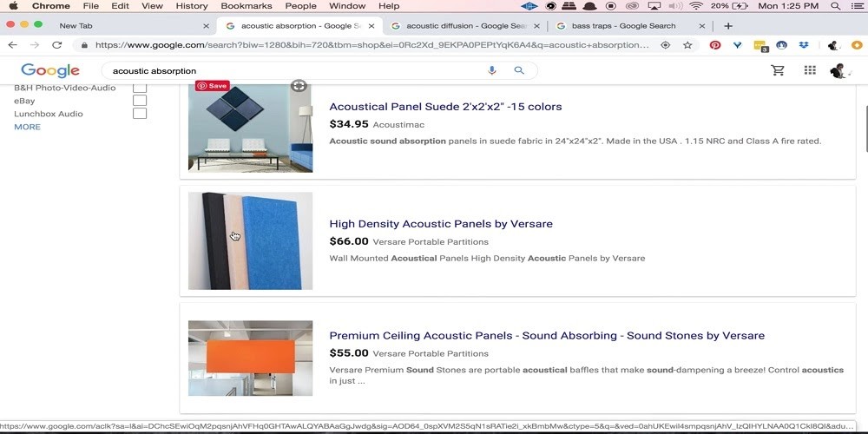Bookmark this page with star icon
This screenshot has width=868, height=434.
(687, 45)
